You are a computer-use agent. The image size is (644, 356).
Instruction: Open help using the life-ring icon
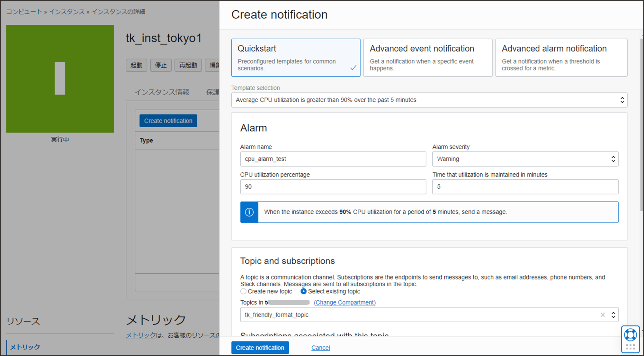coord(630,334)
